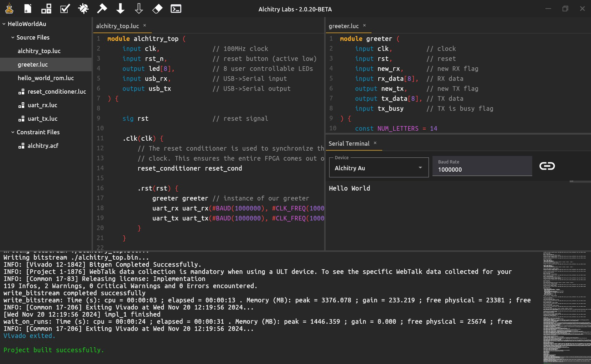The height and width of the screenshot is (364, 591).
Task: Close the Serial Terminal tab
Action: point(375,143)
